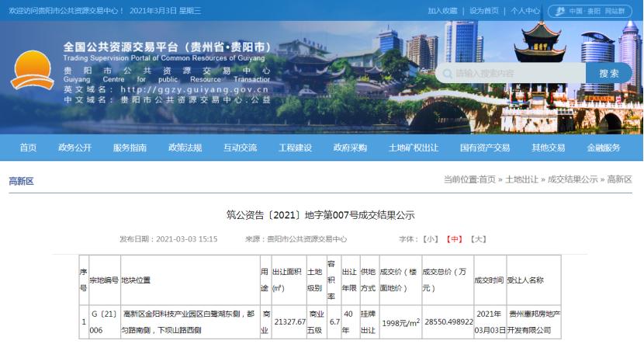
Task: Open 服务指南 menu item
Action: pos(130,148)
